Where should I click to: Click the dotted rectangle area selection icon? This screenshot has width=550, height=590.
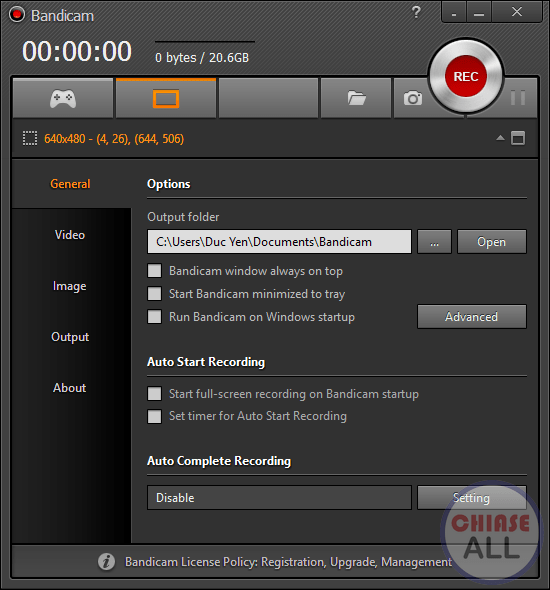(x=30, y=138)
